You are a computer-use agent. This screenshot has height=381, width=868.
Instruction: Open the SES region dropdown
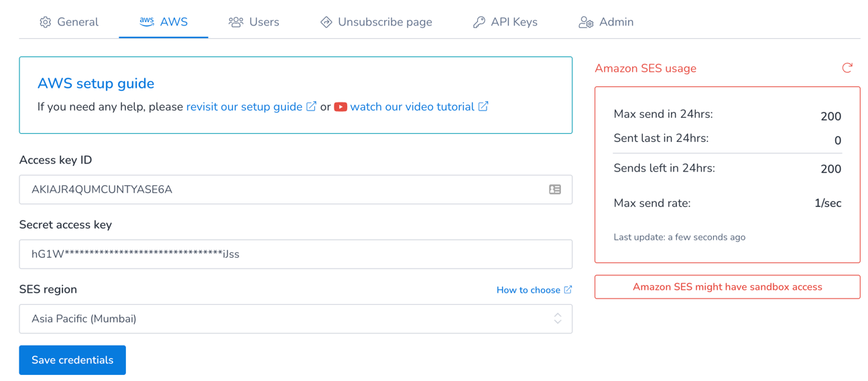click(295, 319)
